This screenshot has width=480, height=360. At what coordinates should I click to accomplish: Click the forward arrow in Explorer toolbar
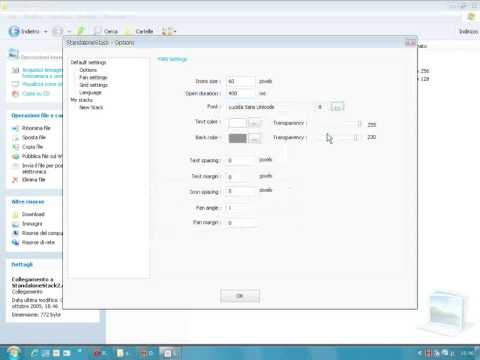tap(58, 31)
